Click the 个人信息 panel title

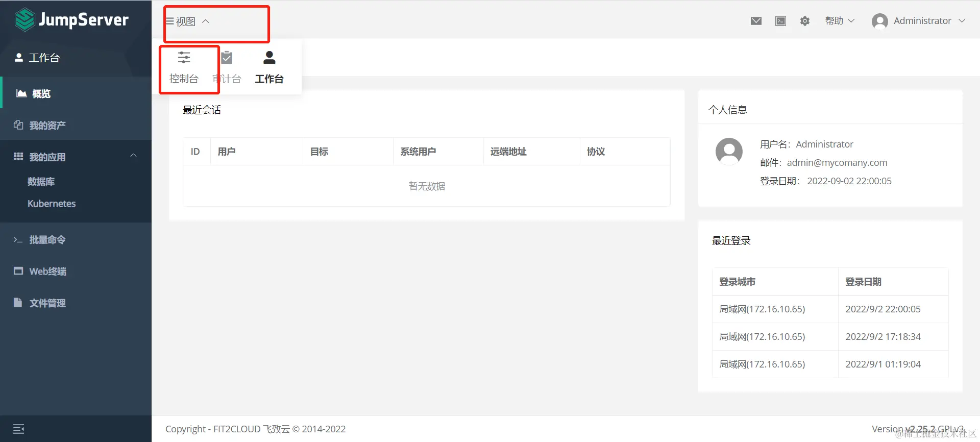[x=727, y=110]
